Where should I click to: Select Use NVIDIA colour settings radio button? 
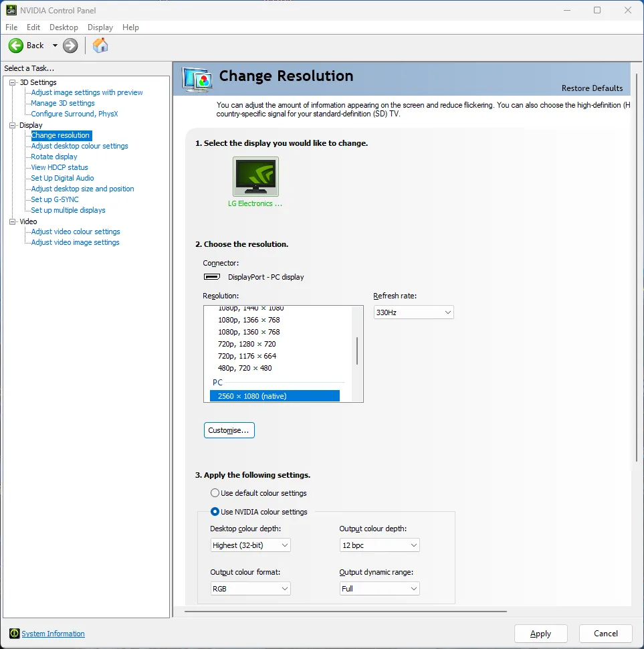point(215,512)
